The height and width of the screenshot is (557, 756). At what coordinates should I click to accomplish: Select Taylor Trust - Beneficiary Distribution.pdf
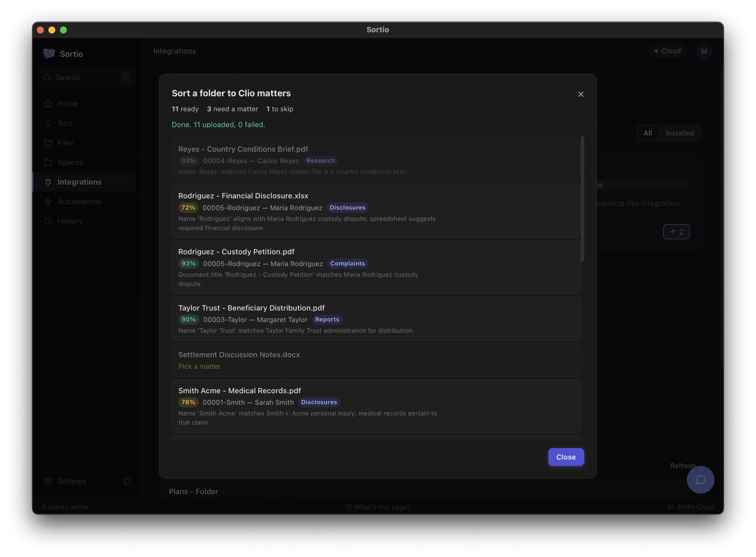pyautogui.click(x=376, y=319)
